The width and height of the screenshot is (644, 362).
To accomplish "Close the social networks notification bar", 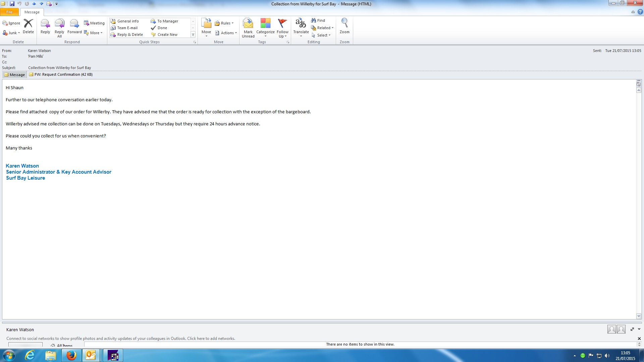I will (639, 339).
